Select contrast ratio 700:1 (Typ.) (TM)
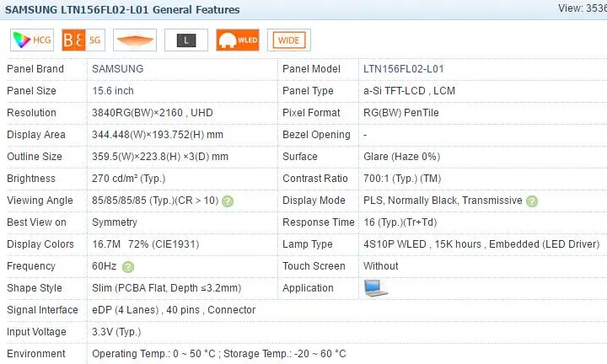The height and width of the screenshot is (364, 607). click(x=402, y=179)
